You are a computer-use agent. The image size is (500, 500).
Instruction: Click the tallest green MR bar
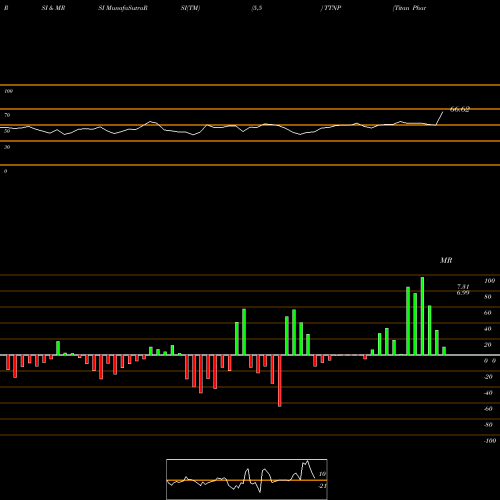pyautogui.click(x=422, y=316)
